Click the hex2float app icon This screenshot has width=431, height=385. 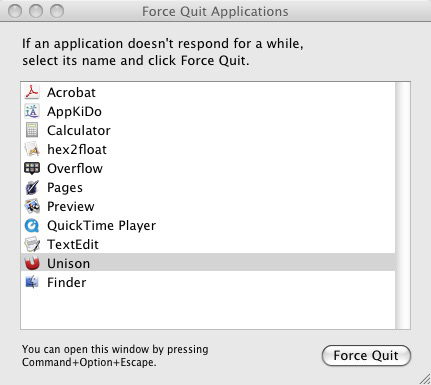[32, 149]
